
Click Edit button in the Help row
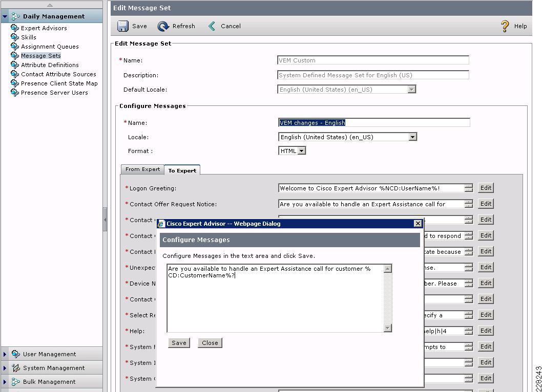tap(486, 331)
